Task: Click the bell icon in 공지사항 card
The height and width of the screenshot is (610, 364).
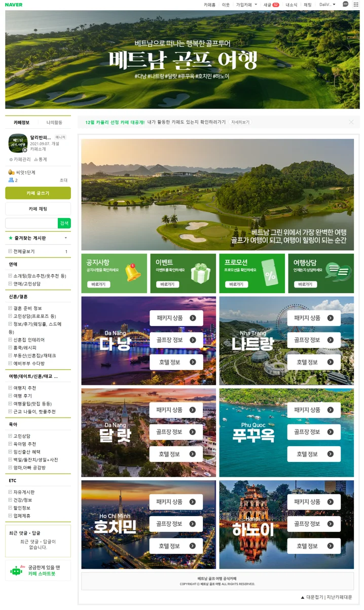Action: coord(132,273)
